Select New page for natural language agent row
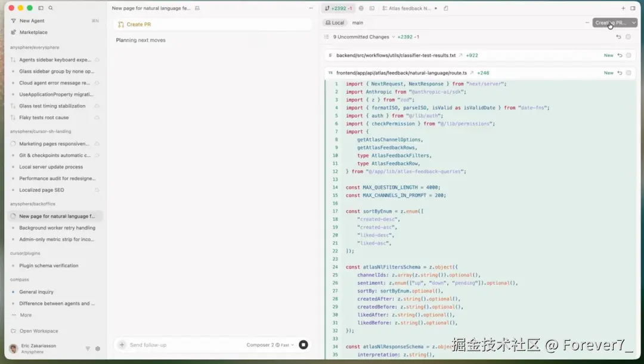The height and width of the screenshot is (364, 644). (x=55, y=216)
